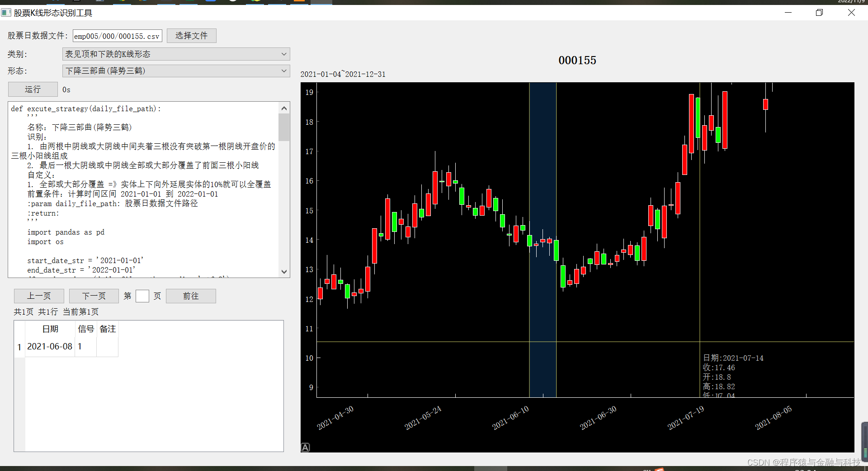Viewport: 868px width, 471px height.
Task: Click the 2021-07-19 x-axis label
Action: click(x=686, y=418)
